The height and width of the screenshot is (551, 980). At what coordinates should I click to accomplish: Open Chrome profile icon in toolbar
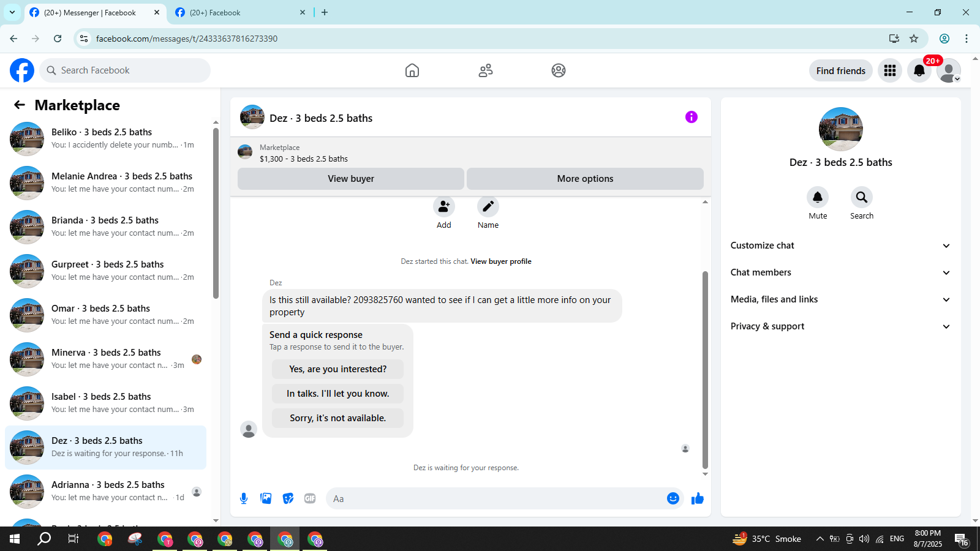tap(944, 39)
